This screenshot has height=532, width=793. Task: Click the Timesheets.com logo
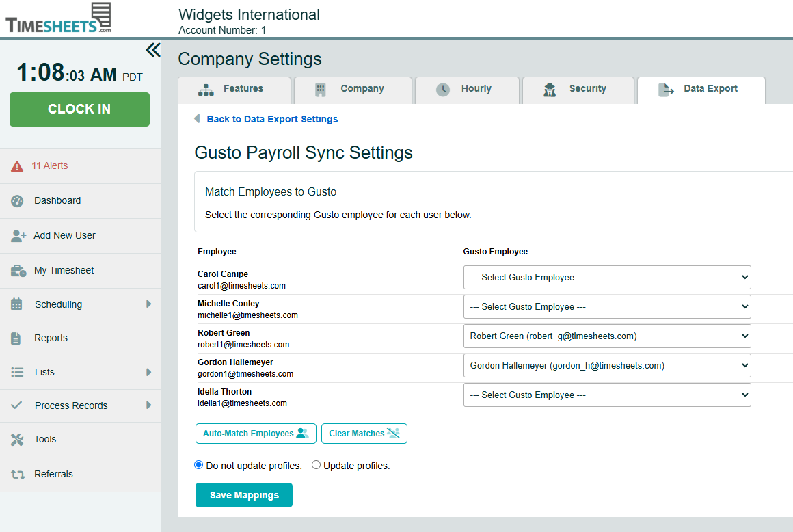point(58,18)
